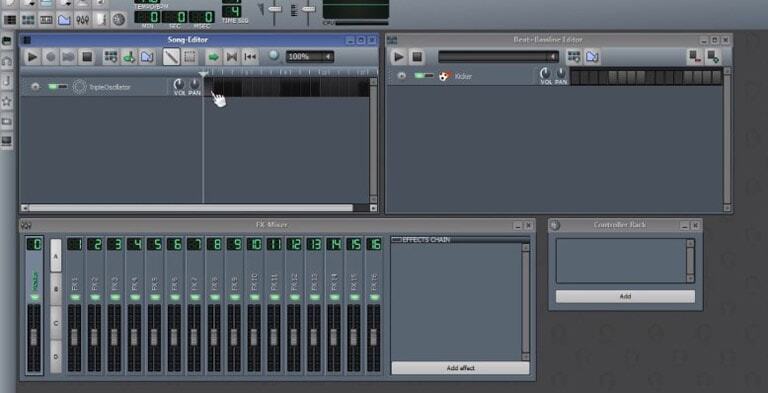The height and width of the screenshot is (393, 768).
Task: Toggle the EFFECTS CHAIN enable LED
Action: coord(396,240)
